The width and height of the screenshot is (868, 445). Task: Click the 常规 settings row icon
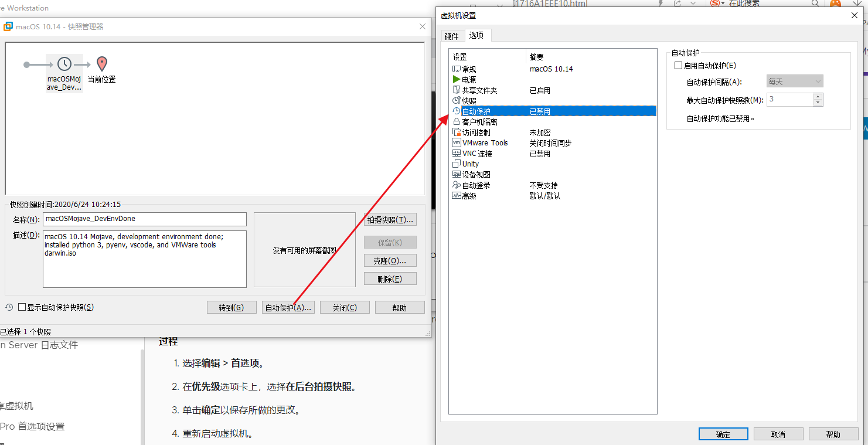[457, 69]
